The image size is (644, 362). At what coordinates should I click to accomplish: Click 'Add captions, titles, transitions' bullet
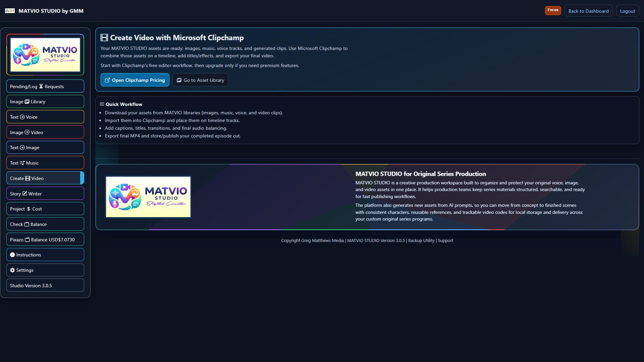(x=166, y=128)
